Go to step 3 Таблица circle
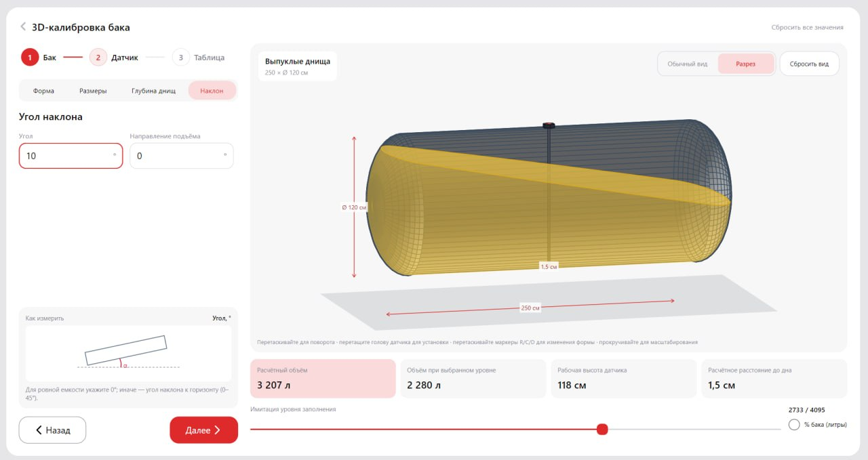 coord(180,58)
